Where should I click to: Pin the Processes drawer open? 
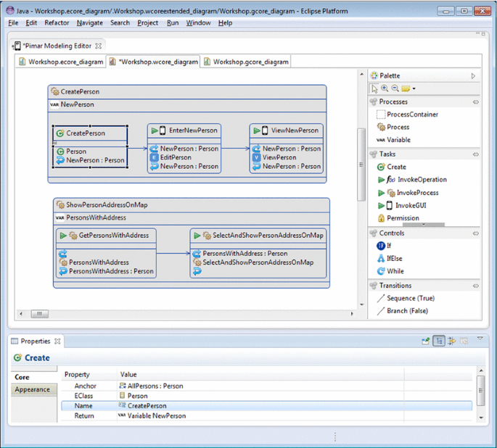coord(475,102)
